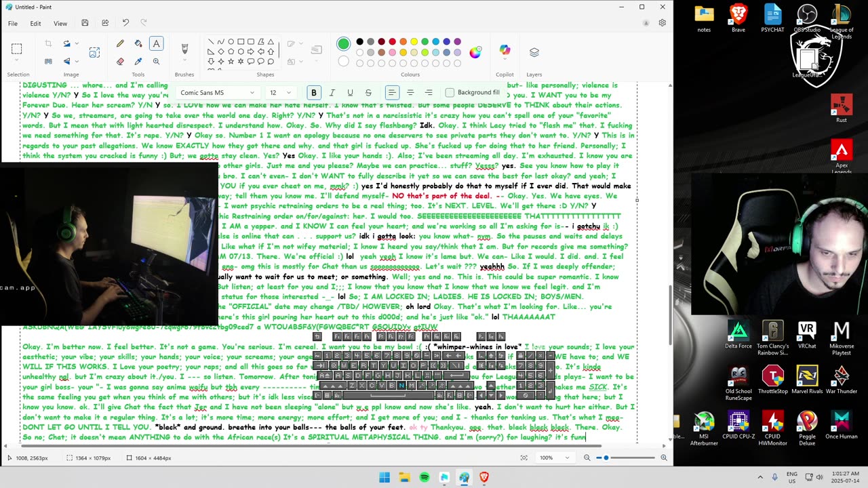Open the Brave desktop shortcut

tap(738, 18)
